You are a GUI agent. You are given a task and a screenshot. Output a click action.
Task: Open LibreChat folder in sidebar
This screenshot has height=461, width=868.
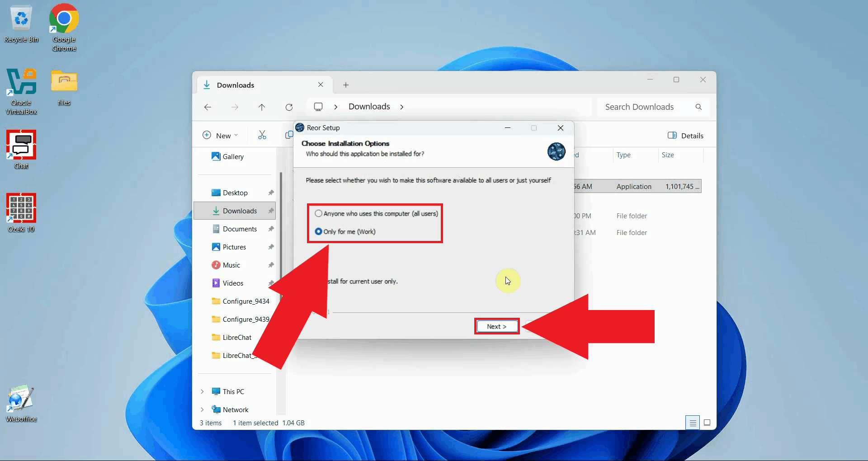pyautogui.click(x=231, y=337)
